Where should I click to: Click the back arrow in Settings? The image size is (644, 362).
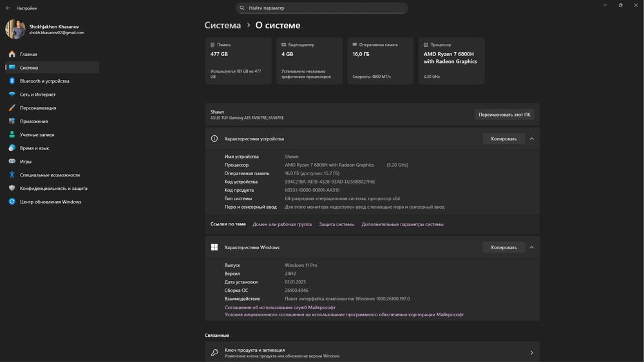coord(8,8)
